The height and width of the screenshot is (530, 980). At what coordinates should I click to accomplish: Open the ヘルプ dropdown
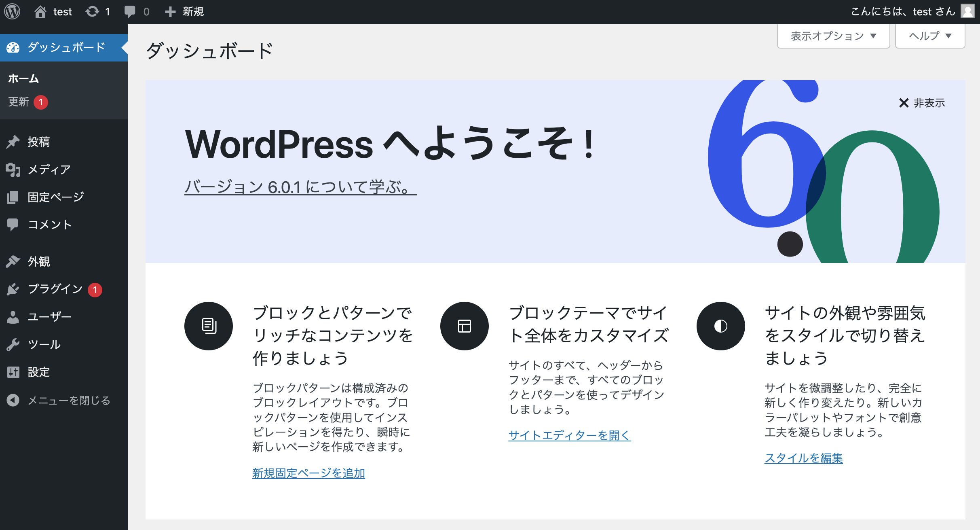pyautogui.click(x=929, y=36)
